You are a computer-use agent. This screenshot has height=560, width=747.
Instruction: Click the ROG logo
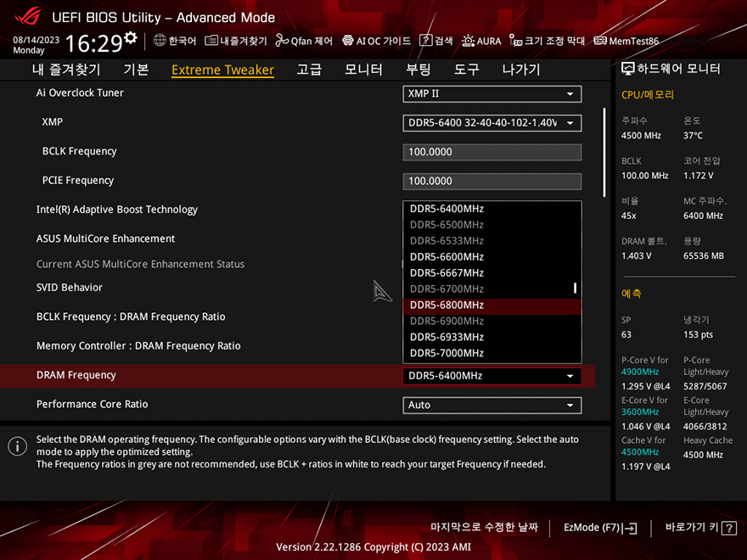point(28,17)
